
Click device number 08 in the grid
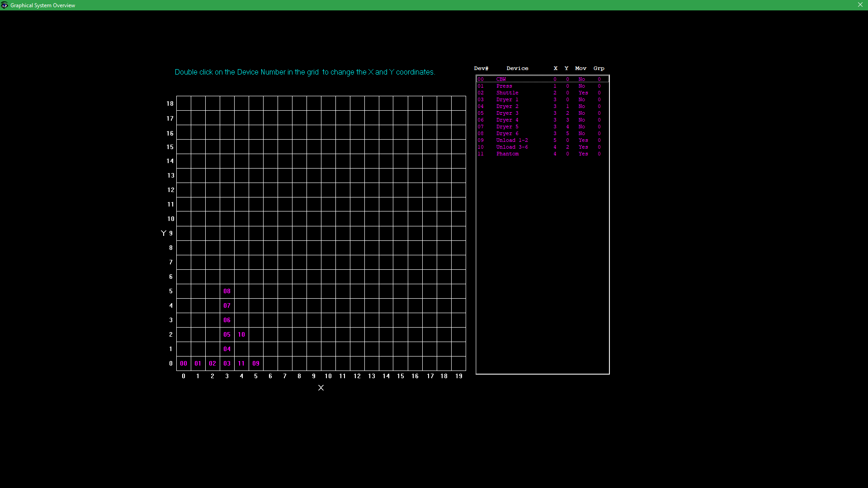tap(227, 291)
